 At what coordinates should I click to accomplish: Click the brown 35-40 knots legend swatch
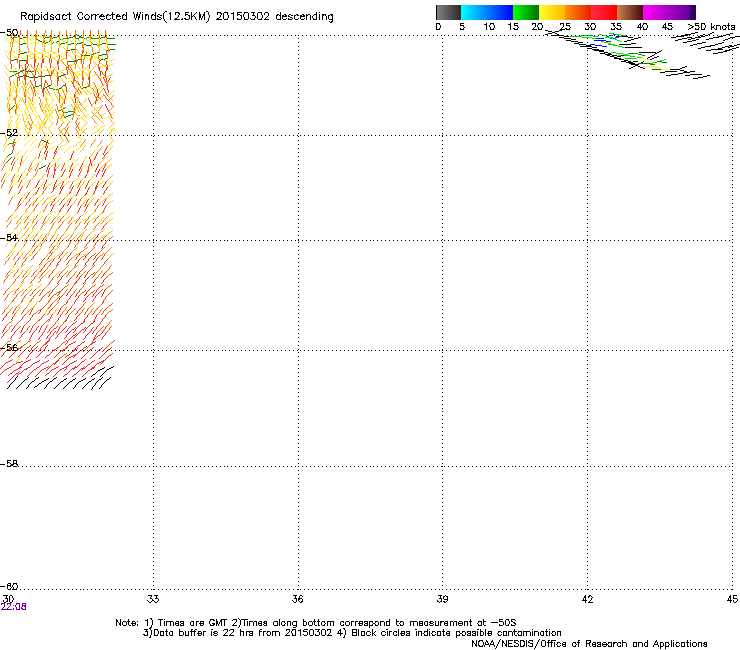tap(630, 12)
